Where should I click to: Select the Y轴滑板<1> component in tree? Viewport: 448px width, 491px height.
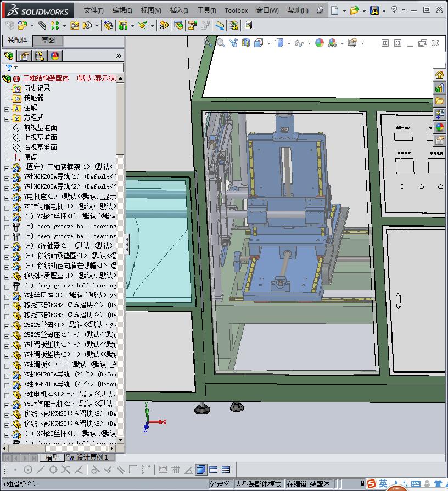[40, 364]
